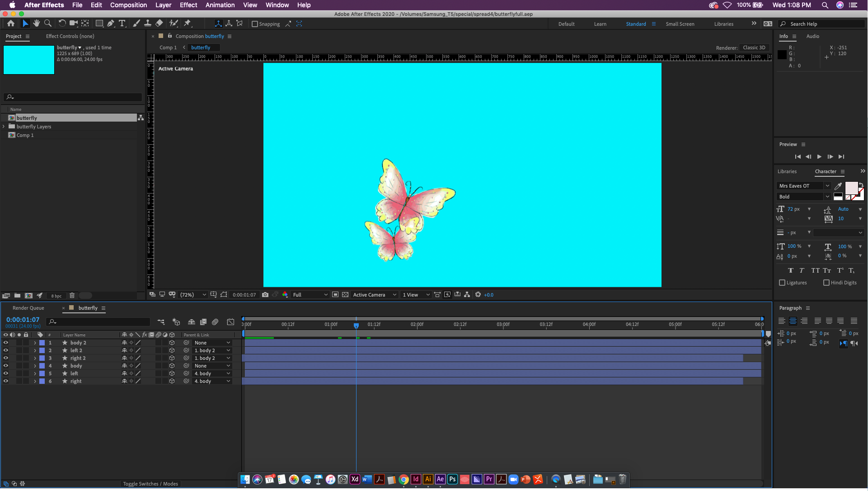Image resolution: width=868 pixels, height=491 pixels.
Task: Apply Faux Bold in Character panel
Action: (x=791, y=271)
